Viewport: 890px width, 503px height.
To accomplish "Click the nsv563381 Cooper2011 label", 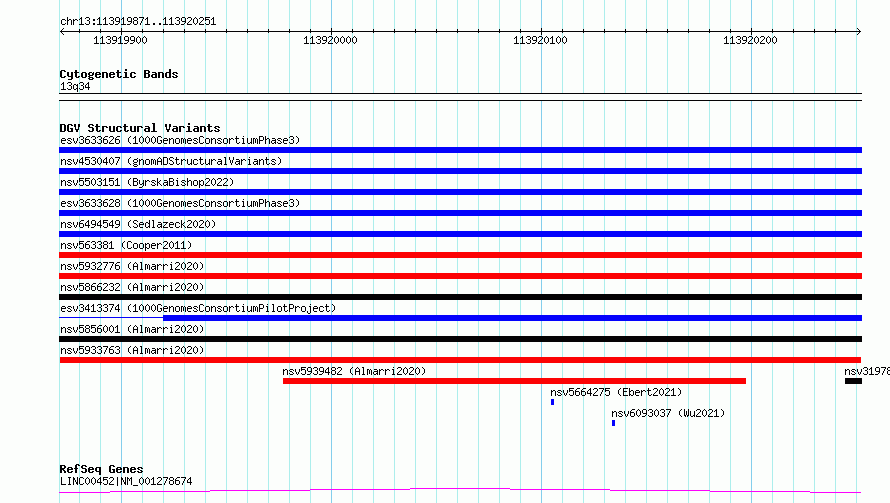I will click(126, 245).
